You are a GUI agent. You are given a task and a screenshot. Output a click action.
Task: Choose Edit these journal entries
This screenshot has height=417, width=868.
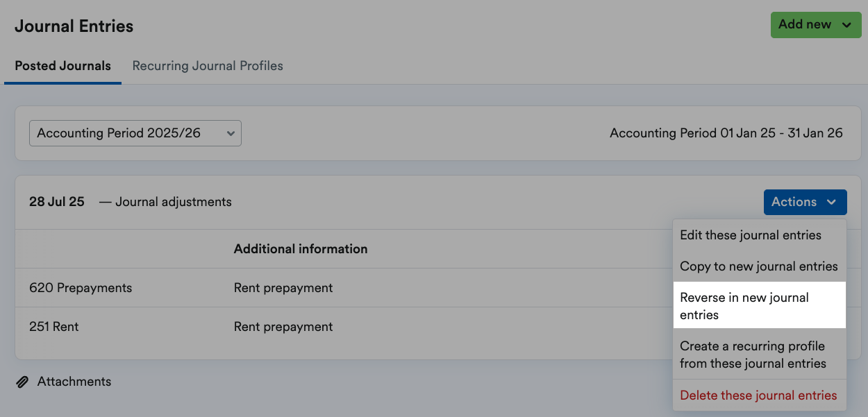tap(760, 235)
